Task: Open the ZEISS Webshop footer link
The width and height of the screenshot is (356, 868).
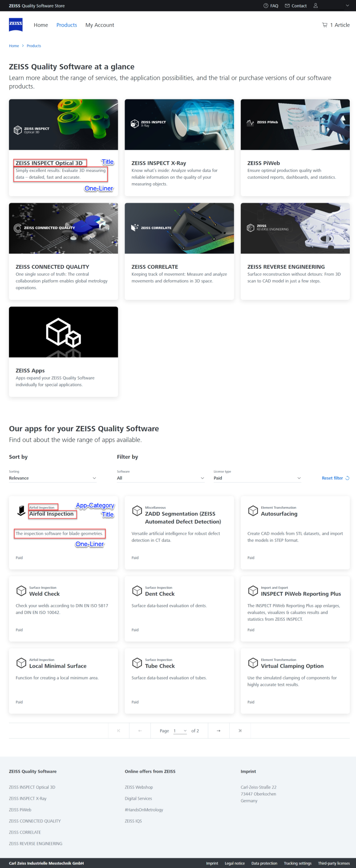Action: [x=139, y=787]
